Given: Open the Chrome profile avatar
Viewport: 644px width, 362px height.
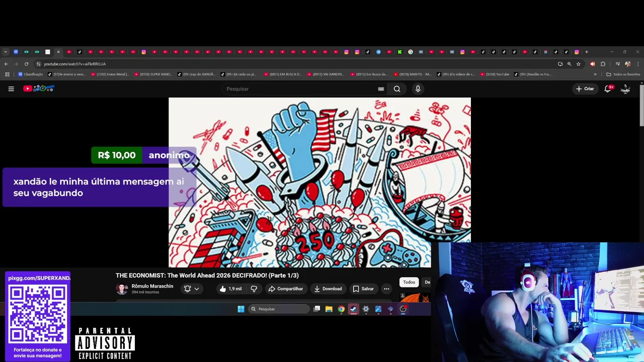Looking at the screenshot, I should [627, 64].
